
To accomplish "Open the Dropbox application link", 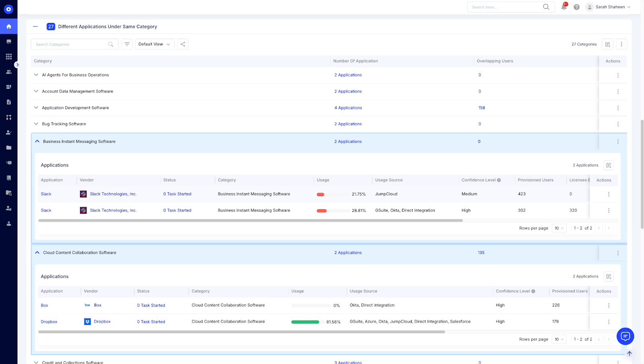I will click(49, 322).
